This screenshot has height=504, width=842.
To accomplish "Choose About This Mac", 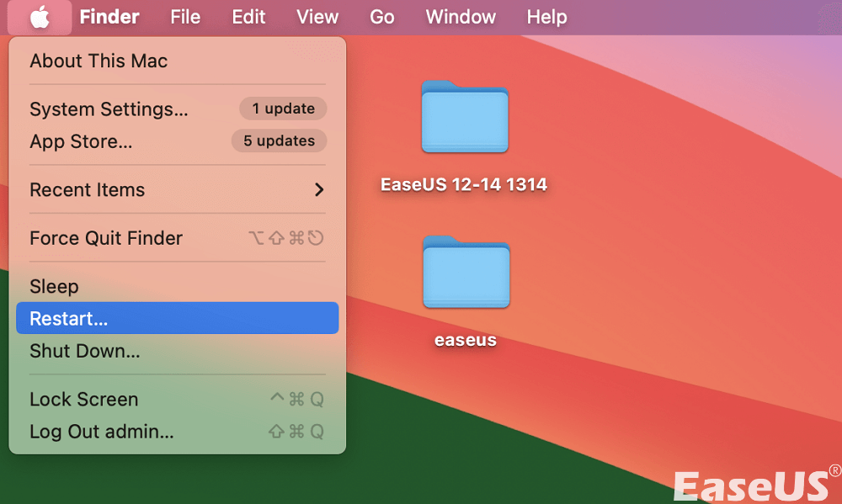I will pyautogui.click(x=99, y=61).
